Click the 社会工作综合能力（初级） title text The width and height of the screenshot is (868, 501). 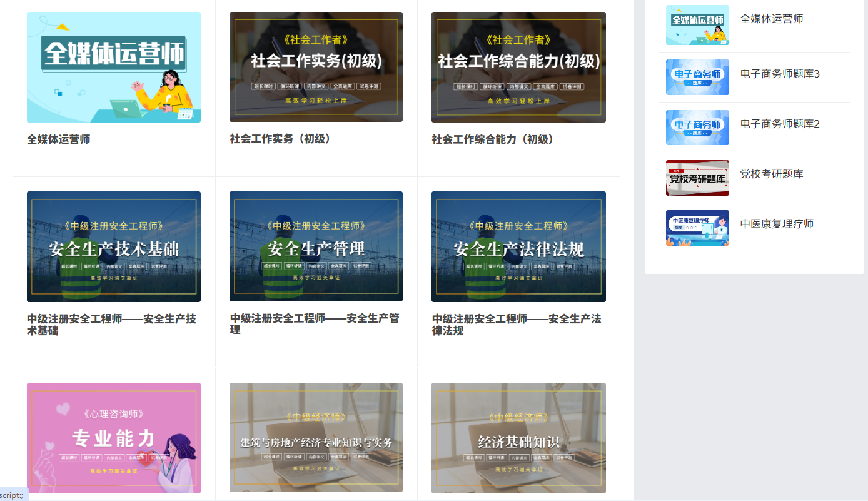(x=493, y=139)
